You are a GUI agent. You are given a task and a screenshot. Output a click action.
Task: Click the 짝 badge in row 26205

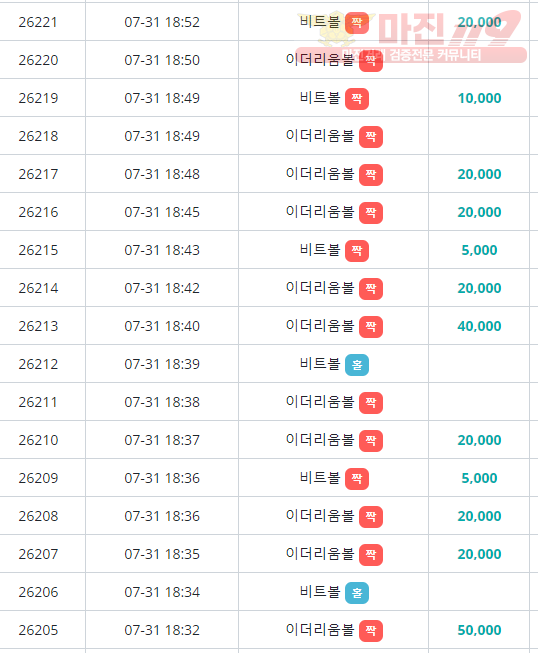click(x=371, y=631)
